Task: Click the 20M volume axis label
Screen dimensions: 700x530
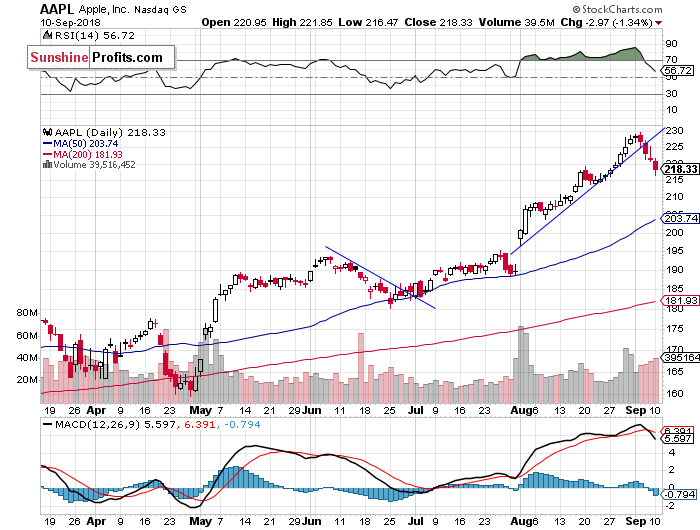Action: [27, 380]
